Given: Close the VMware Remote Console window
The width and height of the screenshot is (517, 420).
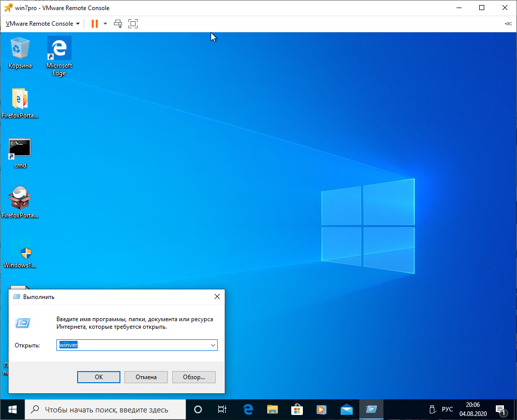Looking at the screenshot, I should click(x=505, y=8).
